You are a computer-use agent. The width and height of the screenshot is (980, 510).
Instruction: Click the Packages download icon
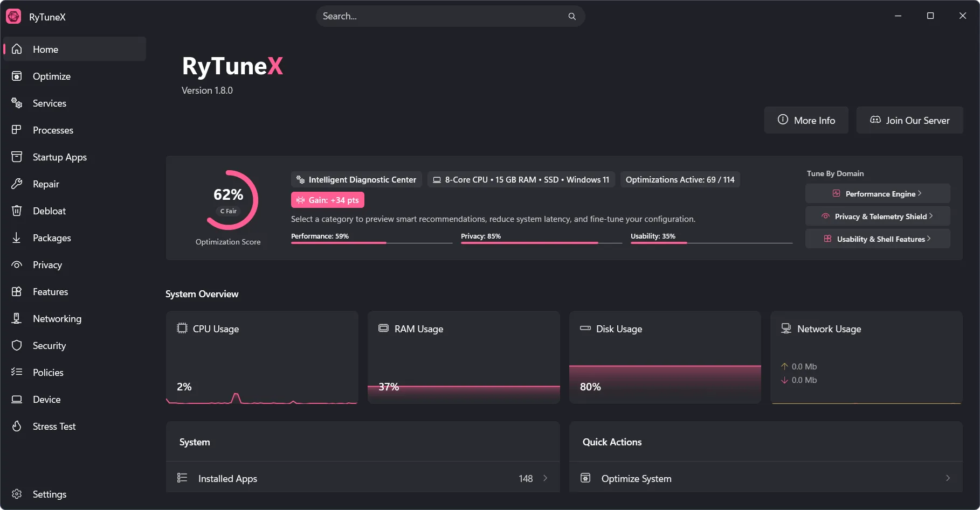[x=17, y=237]
